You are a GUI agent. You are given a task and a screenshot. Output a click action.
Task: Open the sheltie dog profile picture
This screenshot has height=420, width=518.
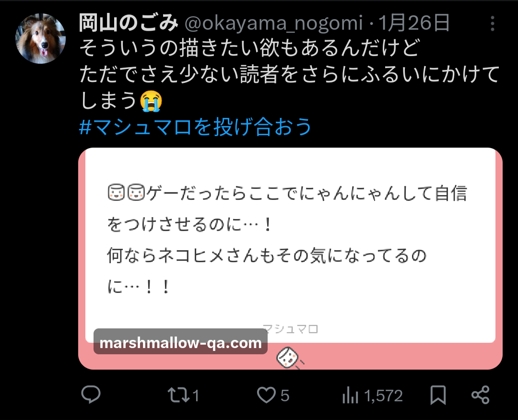[x=41, y=38]
